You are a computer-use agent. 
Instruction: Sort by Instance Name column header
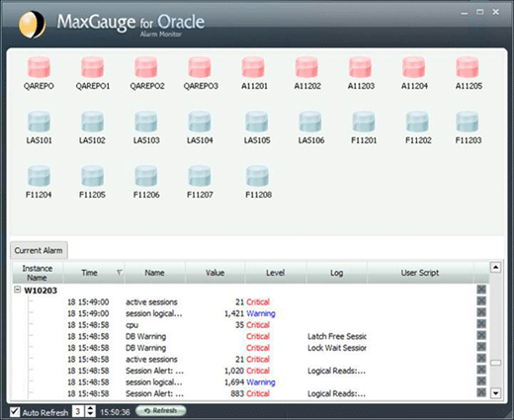(38, 273)
